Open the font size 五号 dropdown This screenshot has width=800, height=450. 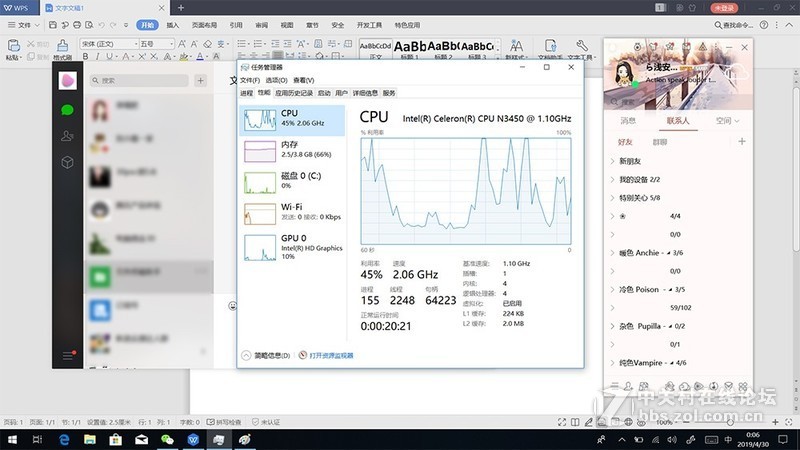157,44
